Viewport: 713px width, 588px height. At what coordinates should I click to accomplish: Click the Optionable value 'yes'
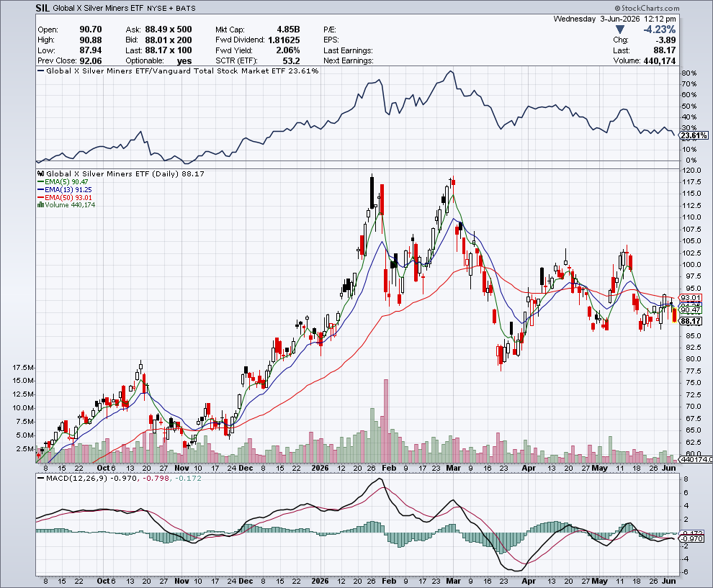[184, 61]
